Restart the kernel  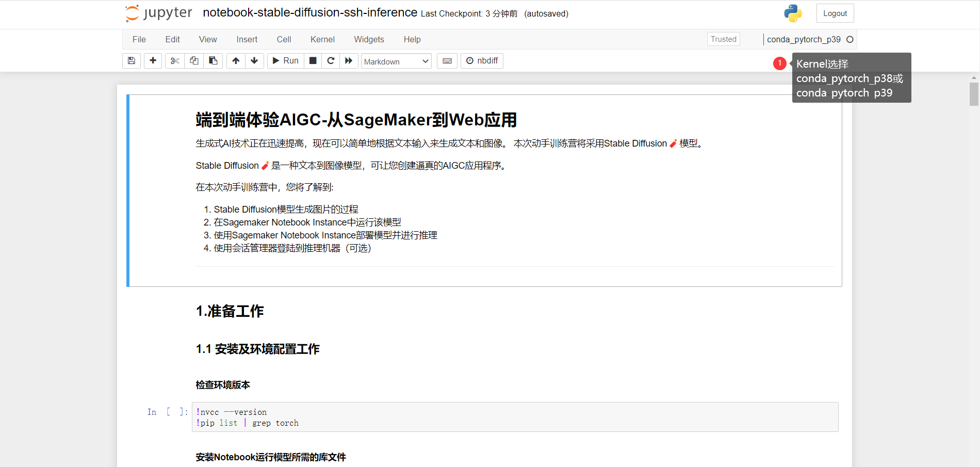331,60
